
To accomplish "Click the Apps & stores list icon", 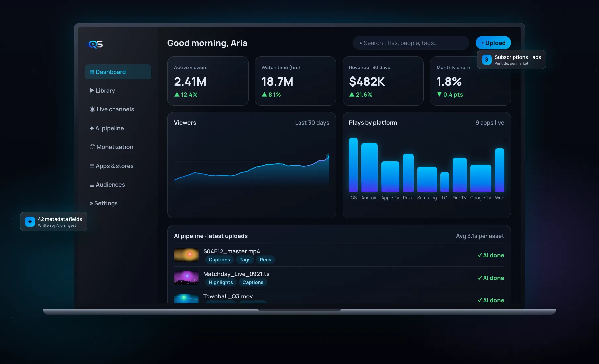I will coord(92,166).
